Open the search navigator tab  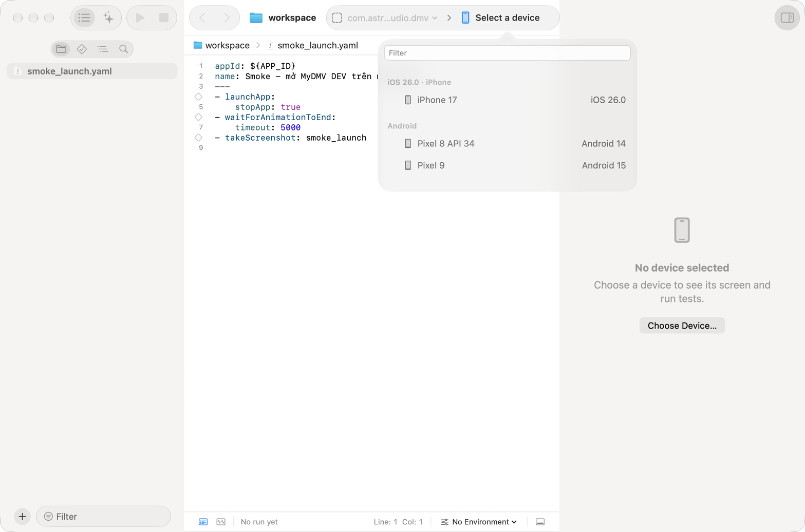click(x=123, y=49)
